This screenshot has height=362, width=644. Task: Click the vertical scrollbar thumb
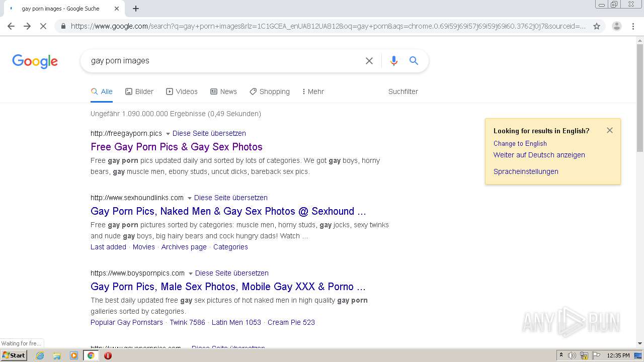pyautogui.click(x=640, y=98)
